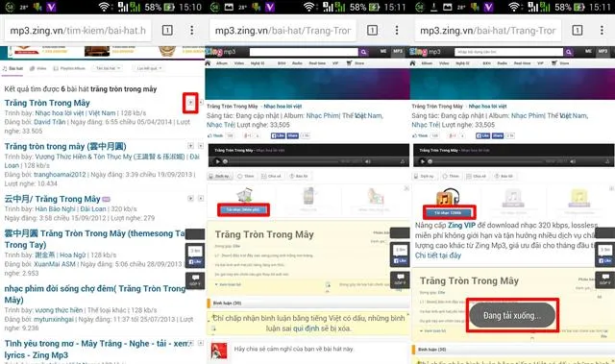This screenshot has width=615, height=364.
Task: Tap Chia sẻ button on middle screen
Action: [x=271, y=177]
